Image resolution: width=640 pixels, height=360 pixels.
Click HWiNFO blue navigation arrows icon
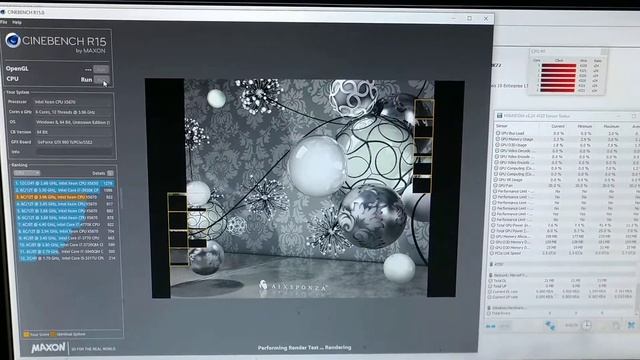491,326
